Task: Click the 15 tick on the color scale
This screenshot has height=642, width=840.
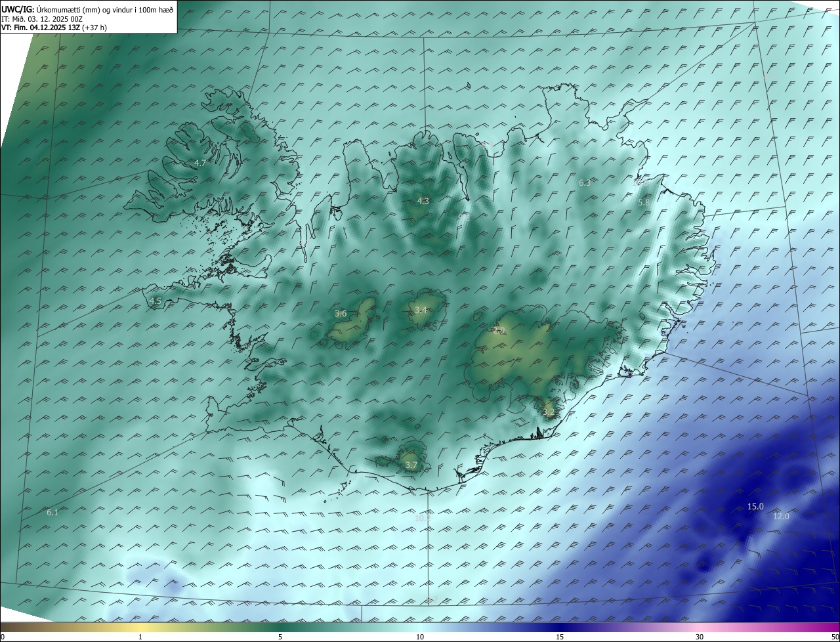Action: pos(560,637)
